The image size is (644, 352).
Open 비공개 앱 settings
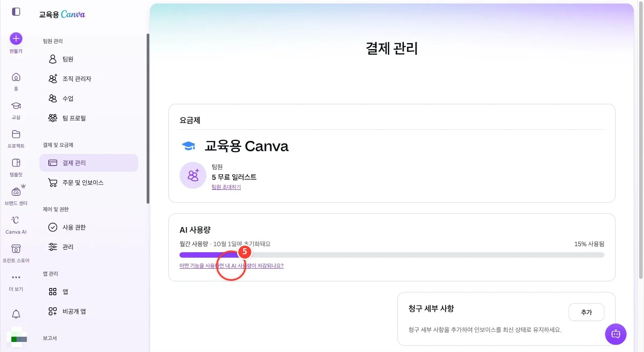click(x=89, y=311)
